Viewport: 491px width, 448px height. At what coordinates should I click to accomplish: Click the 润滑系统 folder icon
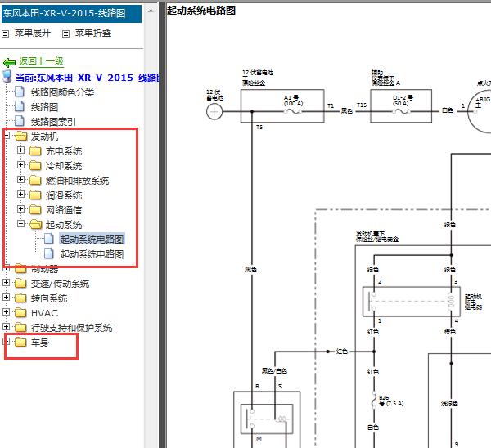pos(35,195)
